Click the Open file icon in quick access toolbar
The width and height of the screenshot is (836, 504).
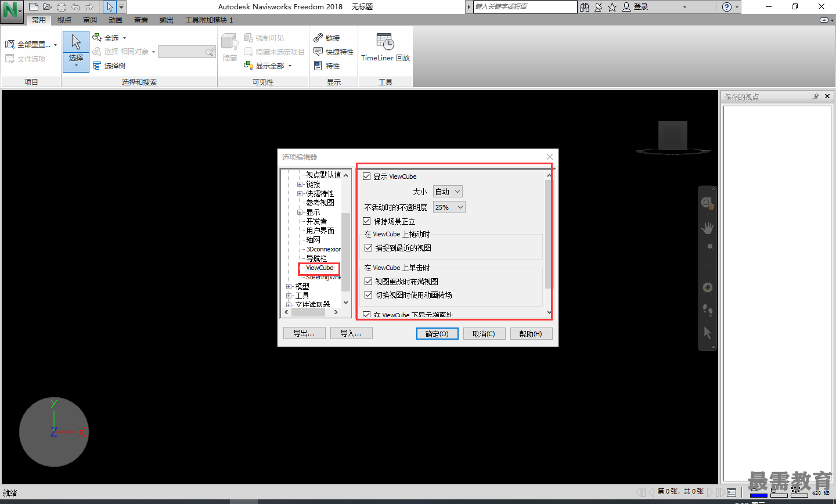pyautogui.click(x=48, y=7)
